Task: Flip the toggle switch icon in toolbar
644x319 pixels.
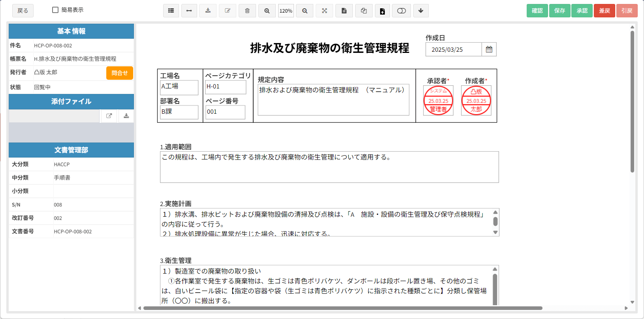Action: (x=401, y=11)
